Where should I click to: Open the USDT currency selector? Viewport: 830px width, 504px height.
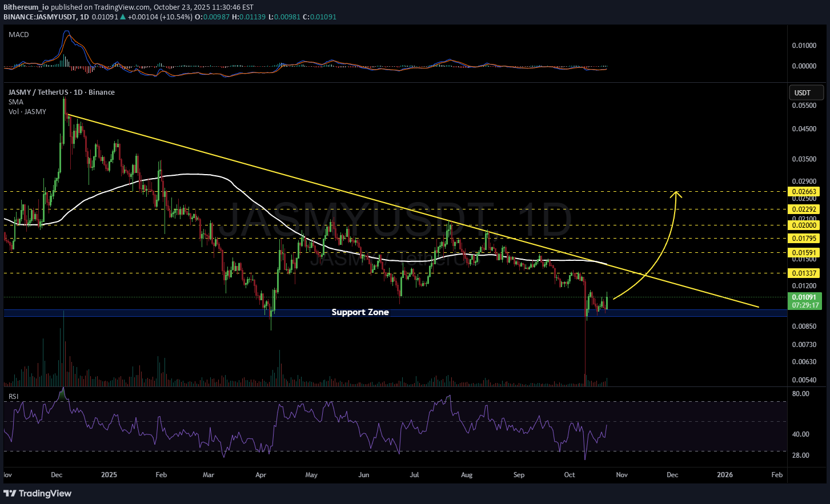806,92
